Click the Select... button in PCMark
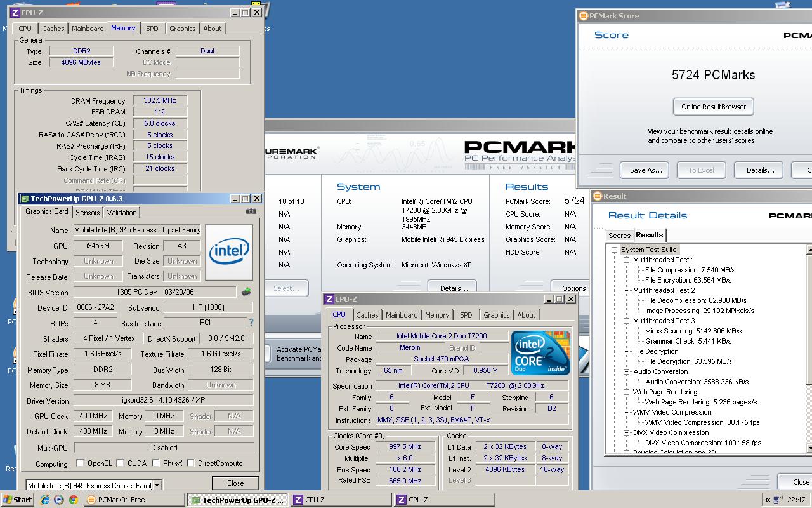812x508 pixels. [287, 288]
